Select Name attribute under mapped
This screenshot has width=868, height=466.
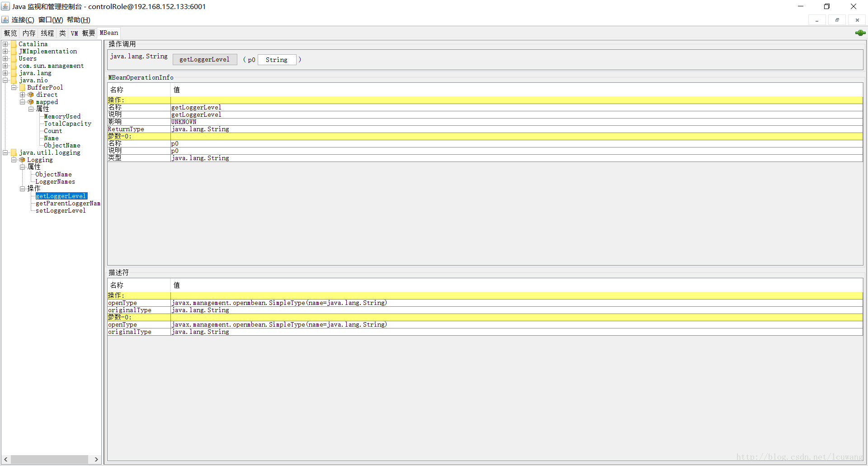pyautogui.click(x=52, y=138)
